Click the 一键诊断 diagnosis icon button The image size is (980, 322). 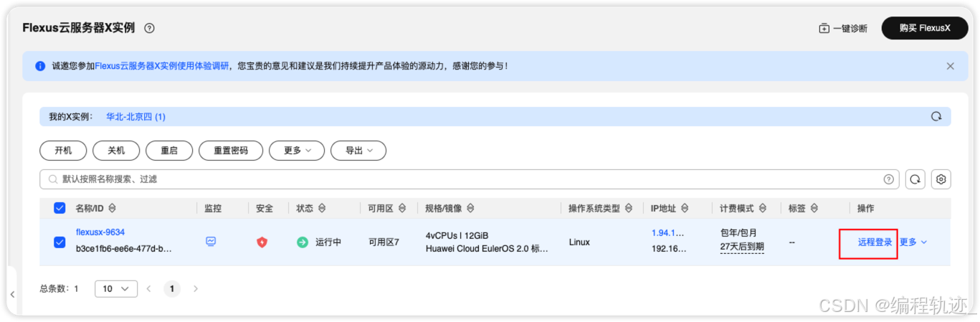coord(843,29)
